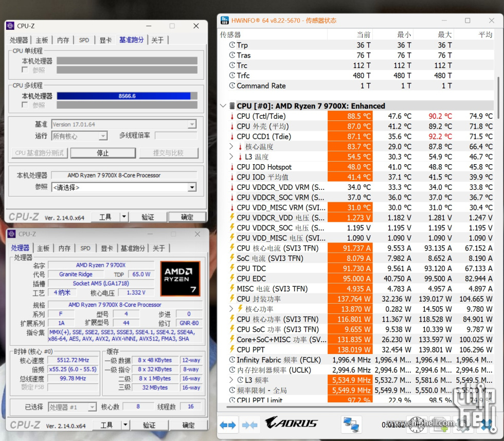The height and width of the screenshot is (441, 504).
Task: Open HWiNFO sensor settings gear icon
Action: tap(463, 425)
